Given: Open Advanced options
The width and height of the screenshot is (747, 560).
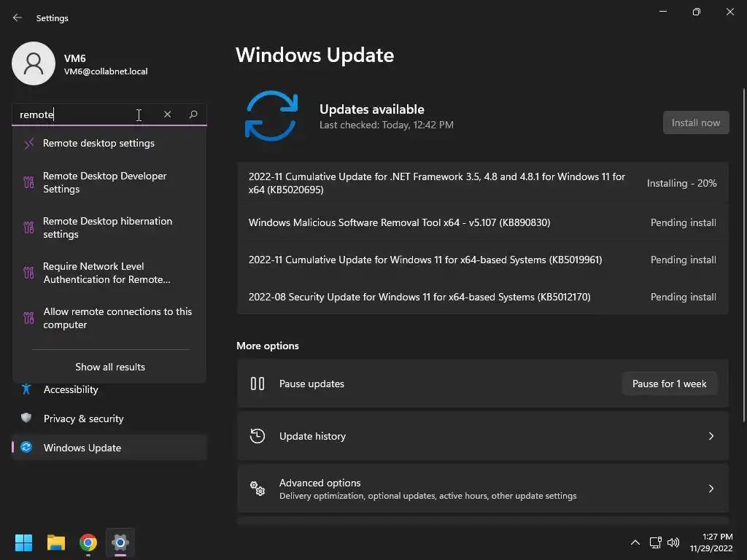Looking at the screenshot, I should pos(483,489).
